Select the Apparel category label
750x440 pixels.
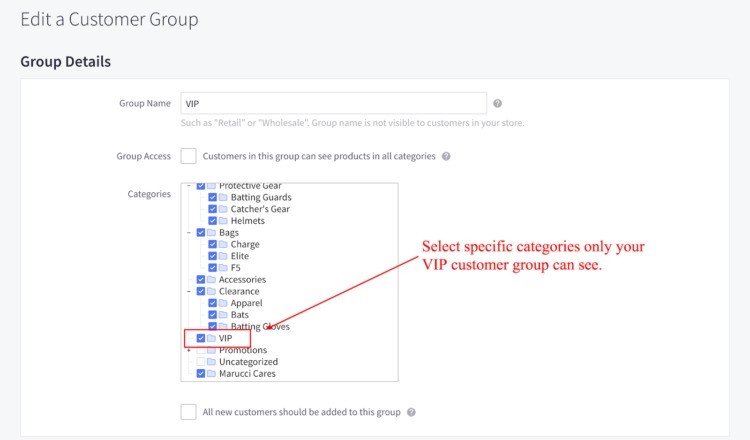[x=248, y=303]
